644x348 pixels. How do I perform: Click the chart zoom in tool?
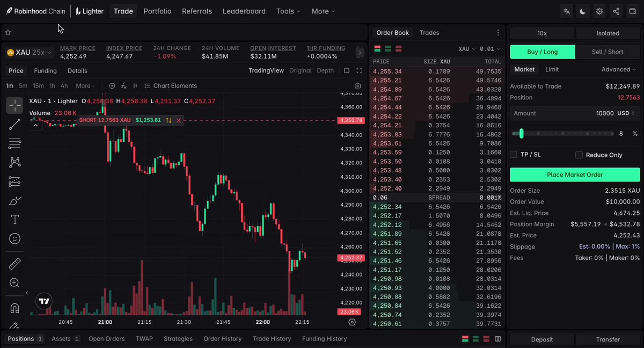coord(14,282)
